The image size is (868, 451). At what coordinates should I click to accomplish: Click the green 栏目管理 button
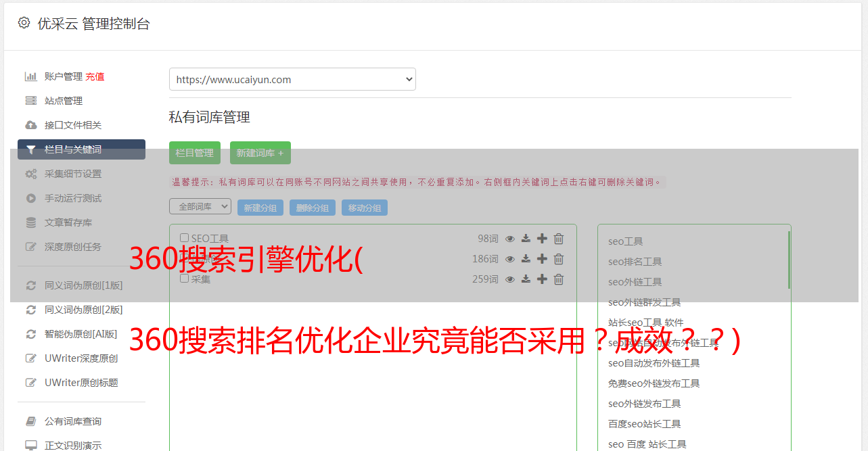[x=195, y=153]
